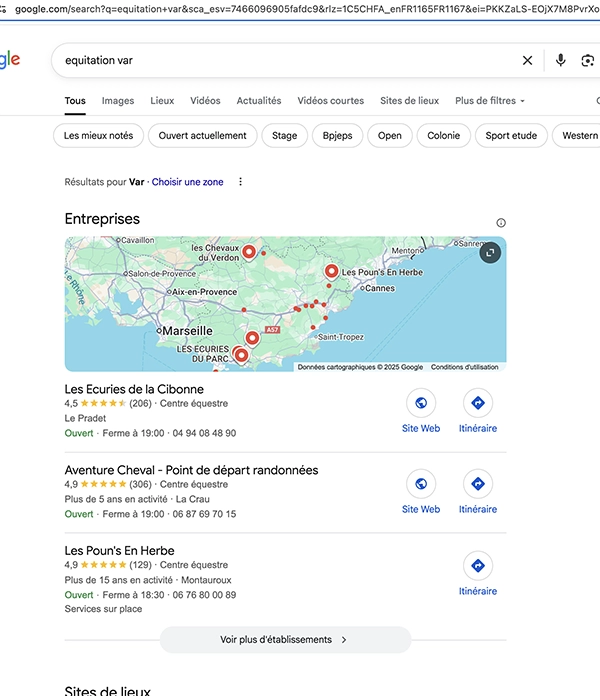Open Aventure Cheval - Point de départ randonnées listing

[192, 470]
